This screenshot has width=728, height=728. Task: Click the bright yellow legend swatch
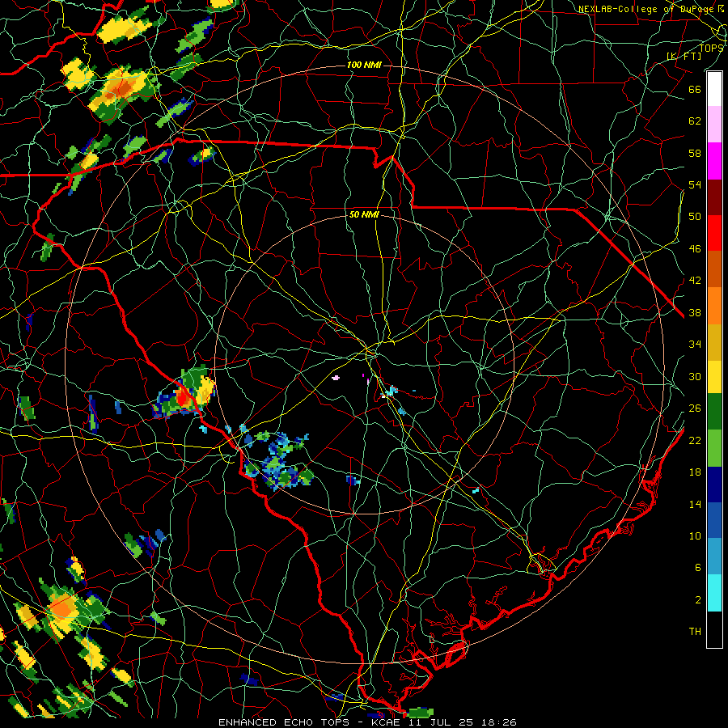pos(714,376)
